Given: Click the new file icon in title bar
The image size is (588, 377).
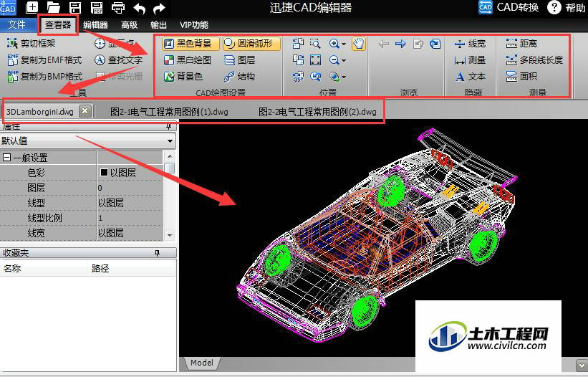Looking at the screenshot, I should click(x=32, y=7).
